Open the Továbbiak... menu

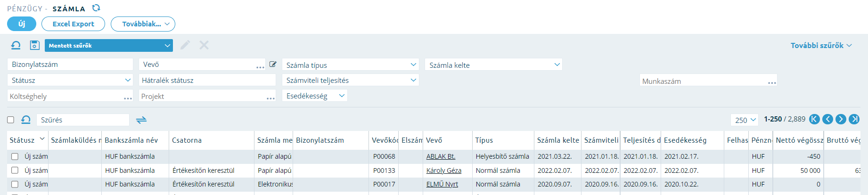click(x=143, y=24)
